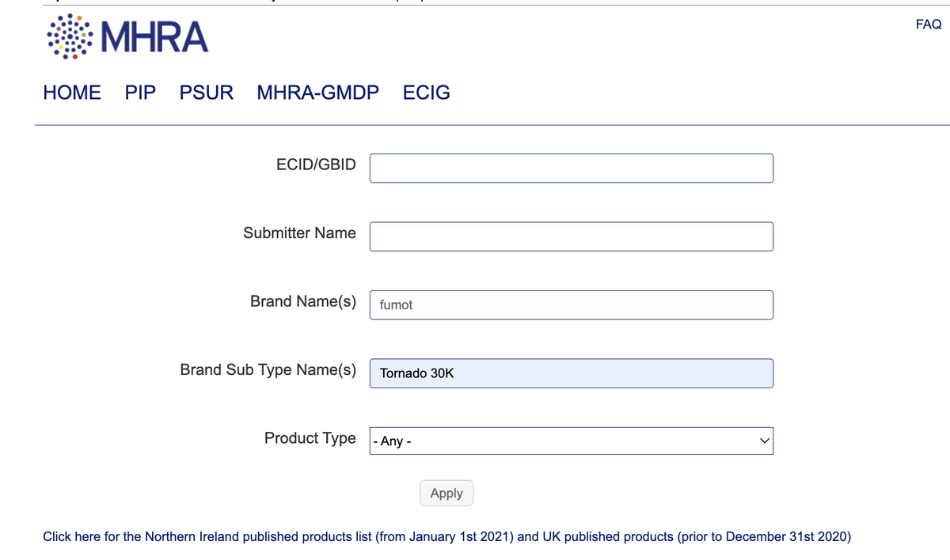Click the Apply button
This screenshot has height=560, width=950.
coord(446,493)
